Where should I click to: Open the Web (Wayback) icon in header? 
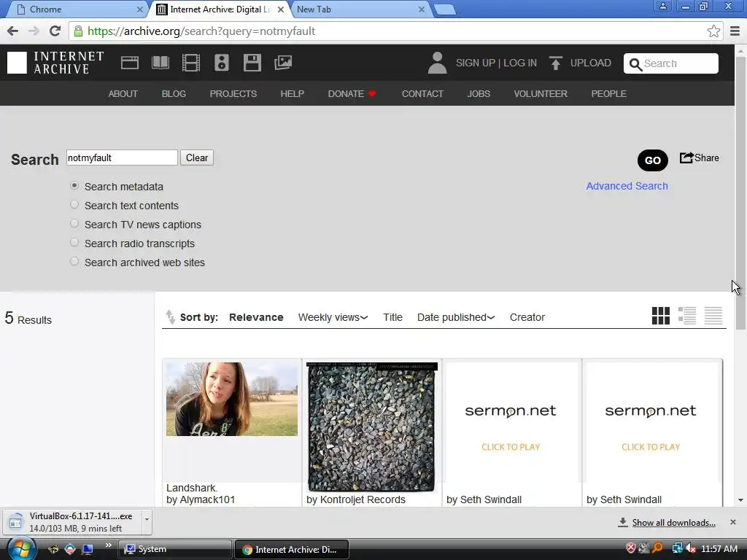click(x=130, y=63)
